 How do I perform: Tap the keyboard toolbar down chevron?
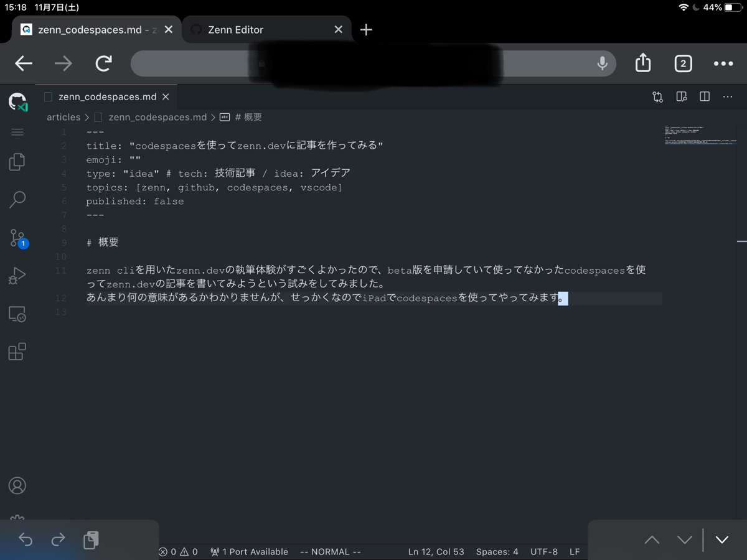685,540
